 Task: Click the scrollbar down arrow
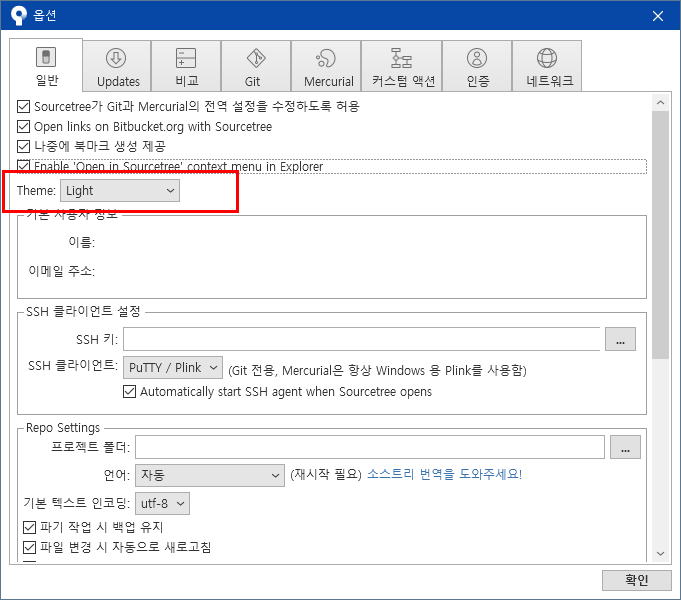pyautogui.click(x=661, y=554)
